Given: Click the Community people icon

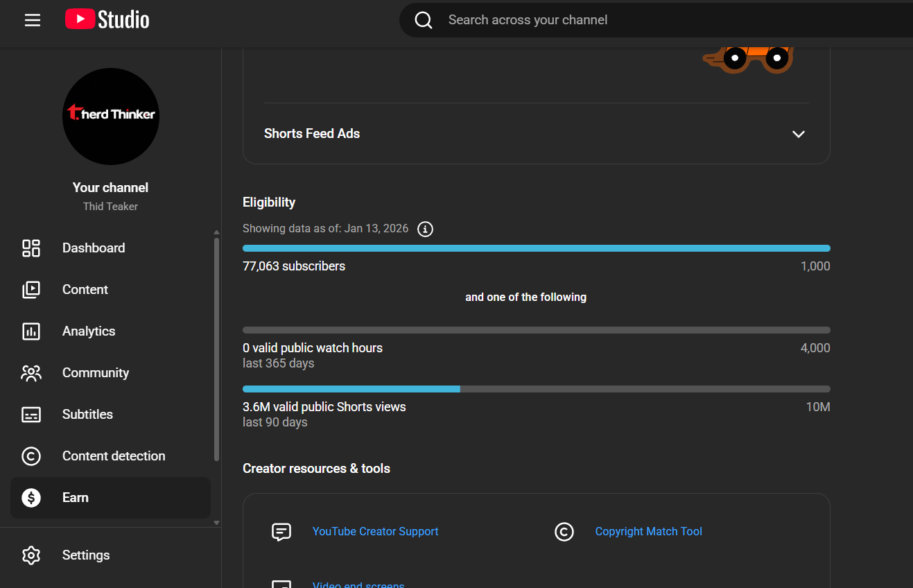Looking at the screenshot, I should point(31,373).
